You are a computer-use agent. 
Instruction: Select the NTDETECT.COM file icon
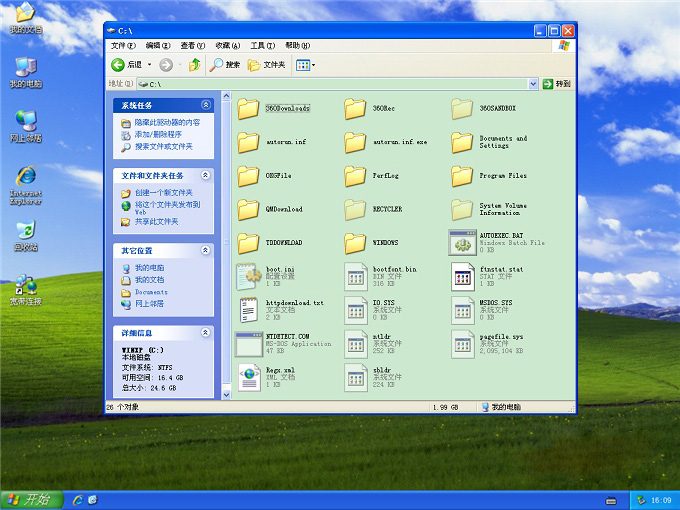pyautogui.click(x=248, y=344)
